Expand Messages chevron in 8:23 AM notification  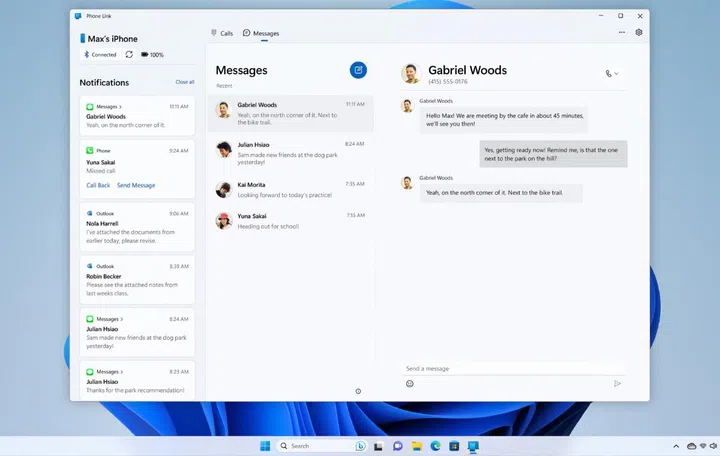tap(122, 372)
